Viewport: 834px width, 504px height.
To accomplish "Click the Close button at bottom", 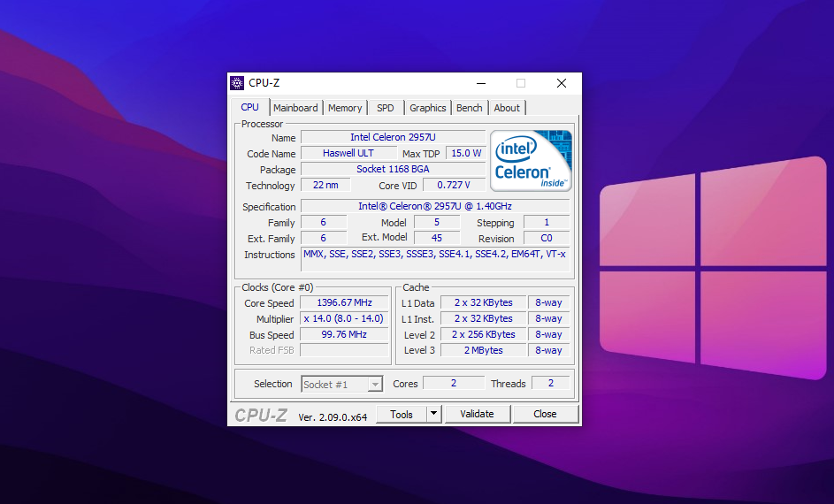I will pos(545,414).
